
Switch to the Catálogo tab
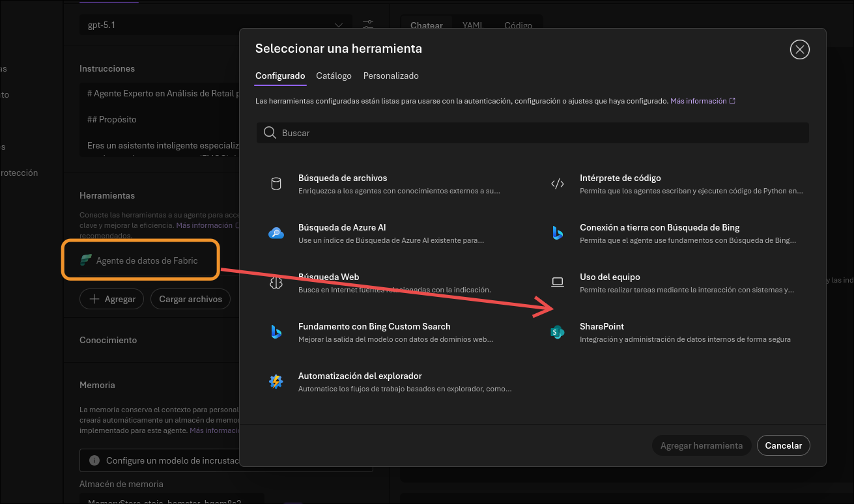click(x=334, y=76)
